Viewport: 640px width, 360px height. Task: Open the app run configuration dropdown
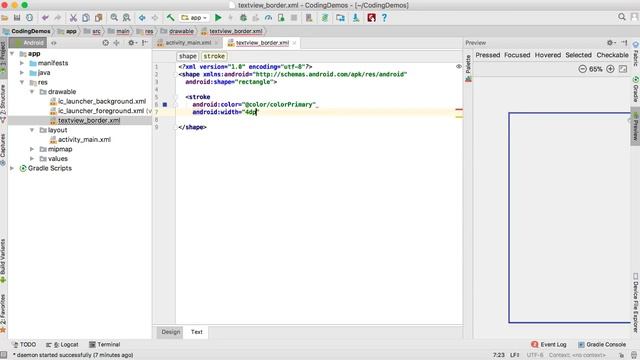194,18
